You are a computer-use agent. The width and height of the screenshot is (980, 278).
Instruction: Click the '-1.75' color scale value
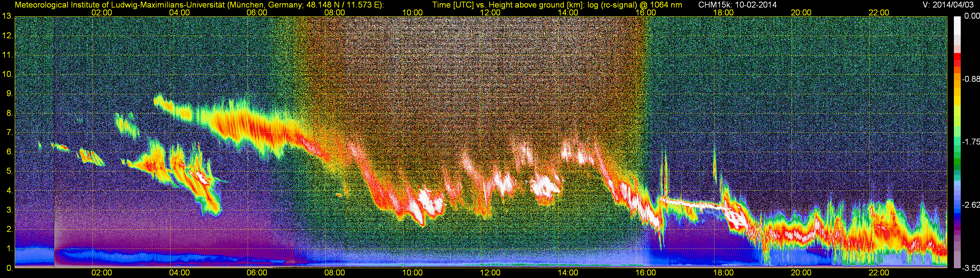pyautogui.click(x=971, y=142)
